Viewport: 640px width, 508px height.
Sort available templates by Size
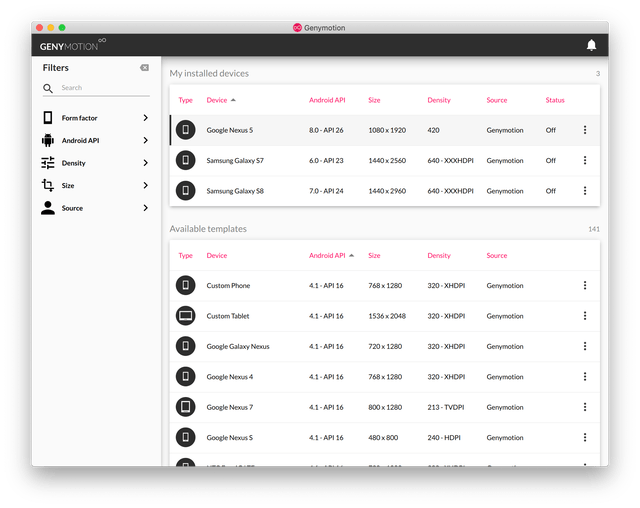click(374, 255)
